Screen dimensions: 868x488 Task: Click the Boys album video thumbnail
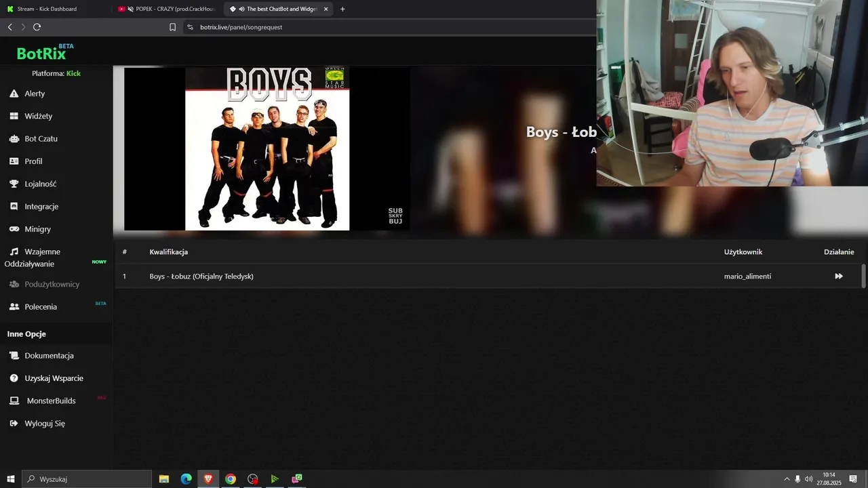[267, 148]
